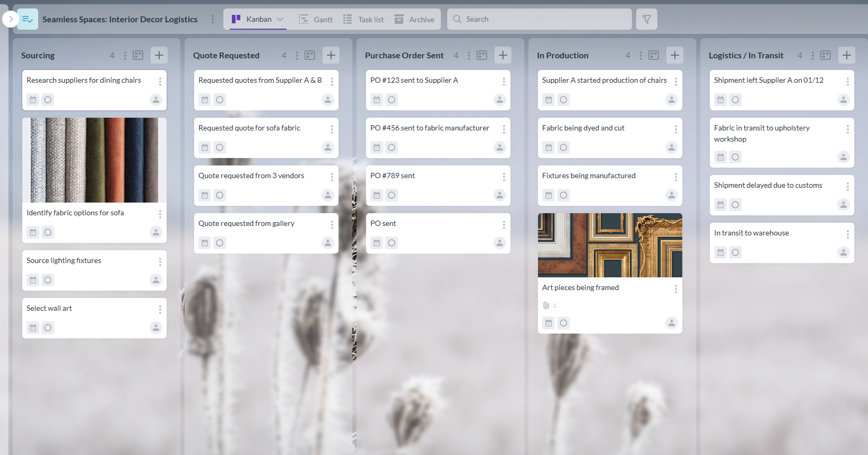
Task: Switch to the Task list tab
Action: click(x=363, y=20)
